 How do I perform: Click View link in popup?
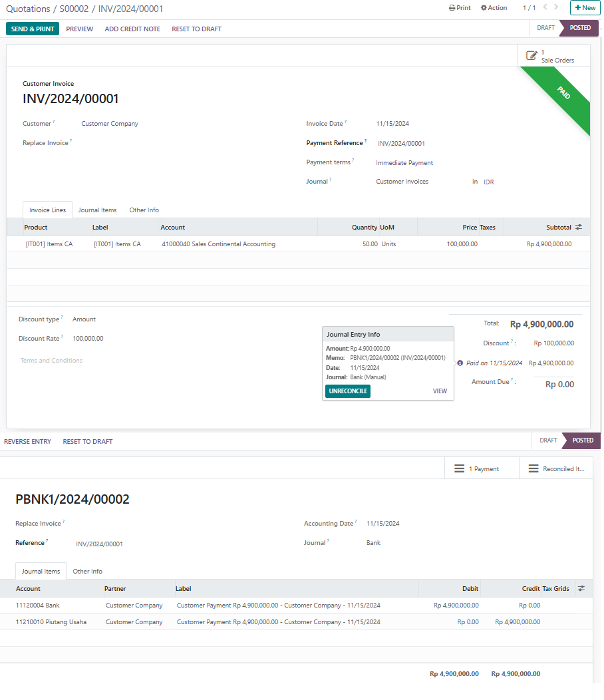pos(440,391)
